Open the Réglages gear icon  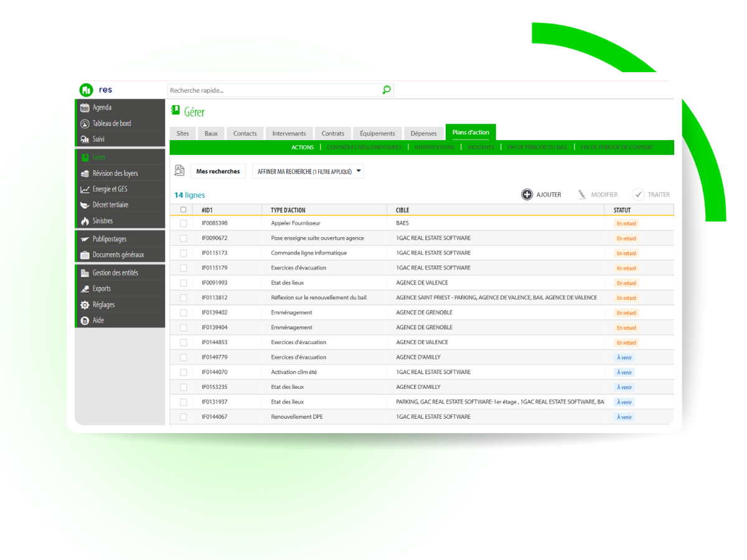pos(85,305)
